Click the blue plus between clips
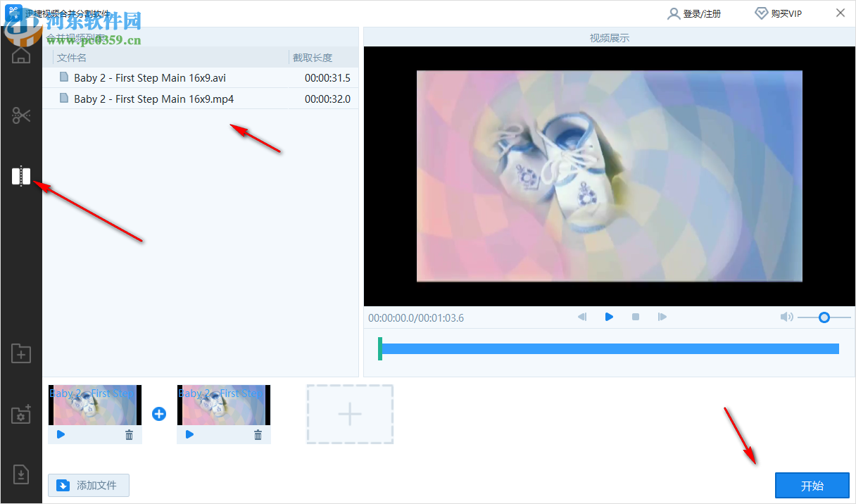Image resolution: width=856 pixels, height=504 pixels. pos(159,414)
